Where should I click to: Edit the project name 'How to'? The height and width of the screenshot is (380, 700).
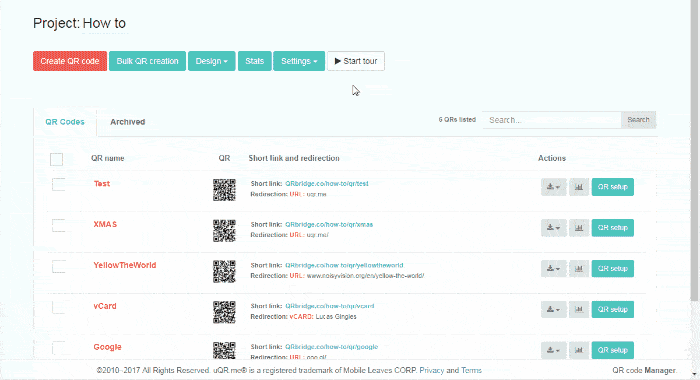pyautogui.click(x=104, y=23)
